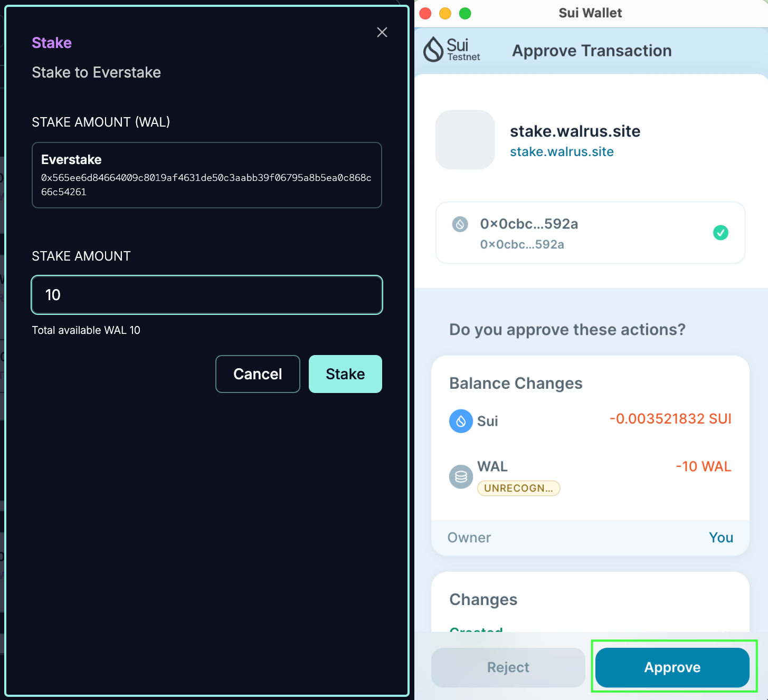Click the account avatar icon beside 0x0cbc...592a
768x700 pixels.
coord(460,224)
